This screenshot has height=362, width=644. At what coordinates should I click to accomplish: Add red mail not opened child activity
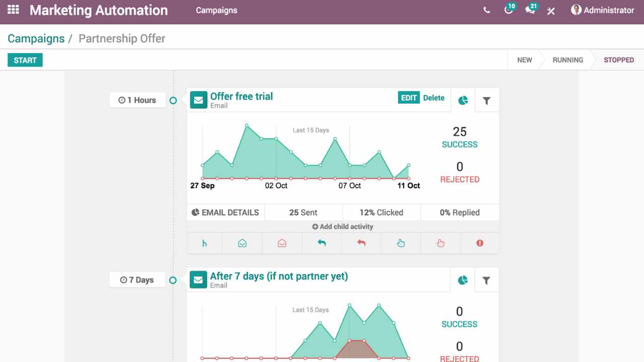(282, 243)
